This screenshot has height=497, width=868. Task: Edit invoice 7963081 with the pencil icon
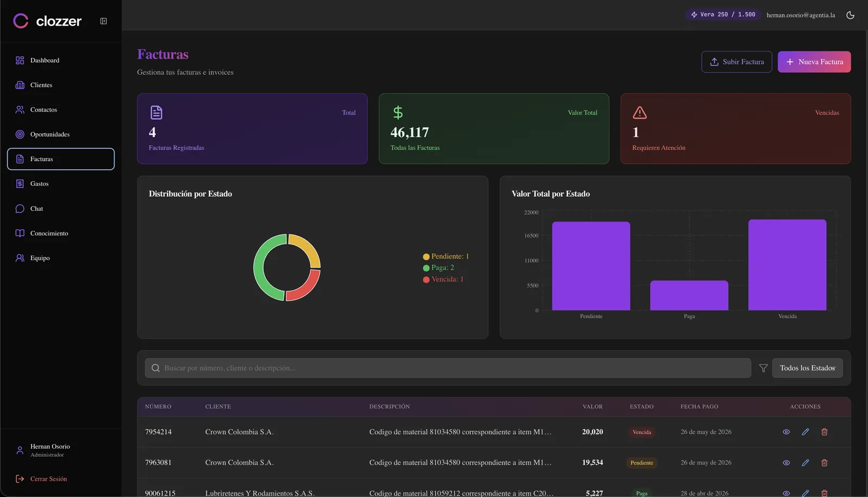(805, 463)
